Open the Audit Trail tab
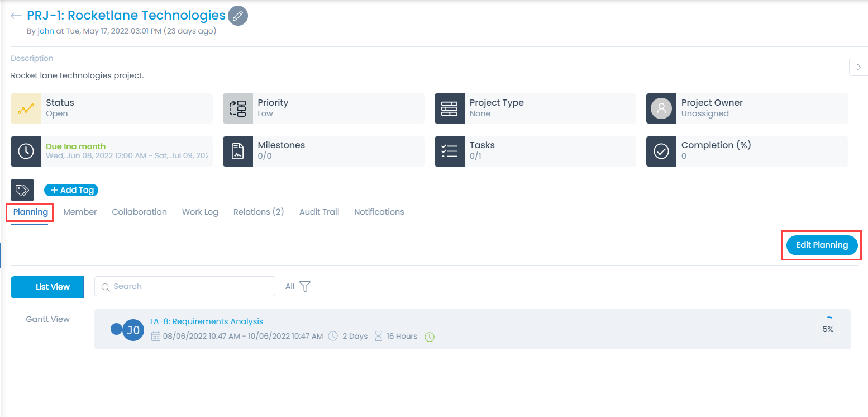This screenshot has height=417, width=868. 319,212
